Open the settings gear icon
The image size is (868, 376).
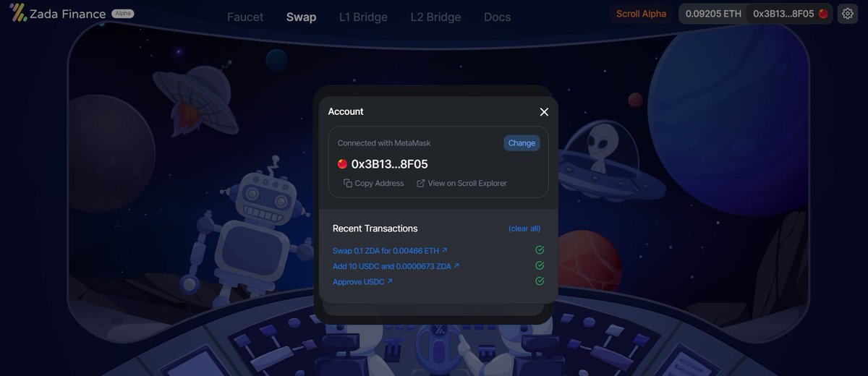[x=848, y=14]
